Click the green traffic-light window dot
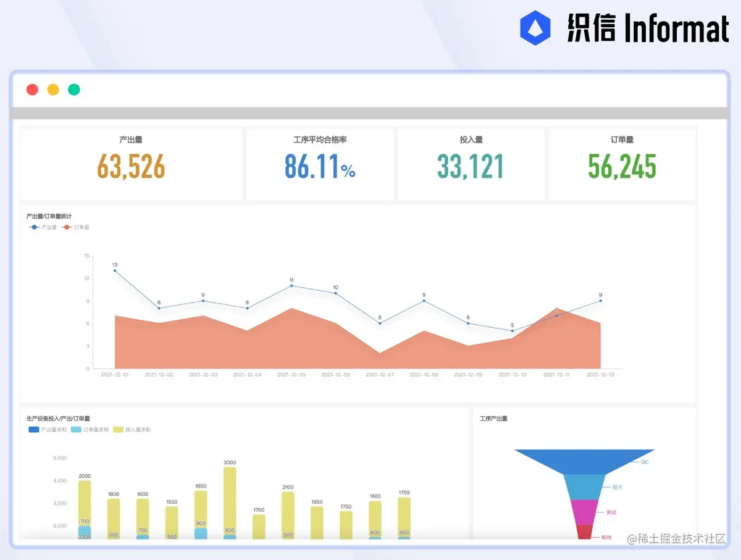The height and width of the screenshot is (560, 741). tap(73, 89)
